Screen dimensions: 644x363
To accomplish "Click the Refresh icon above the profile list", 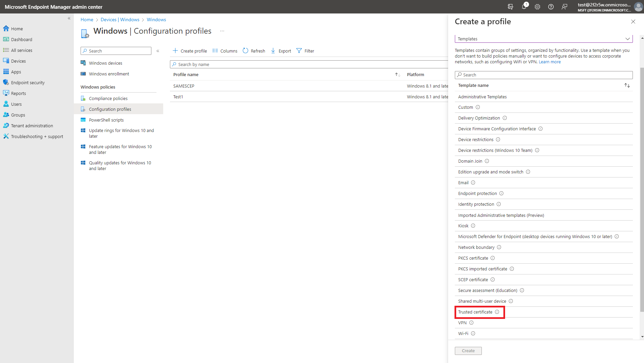I will (x=245, y=51).
